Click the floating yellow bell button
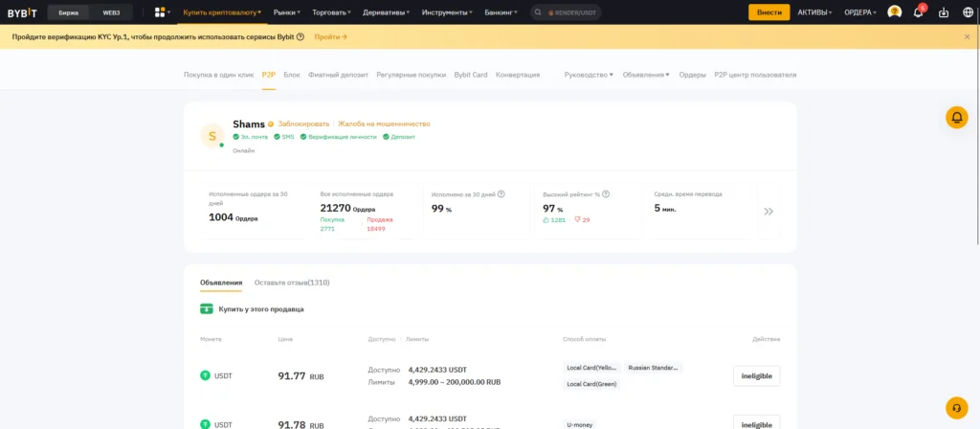The image size is (980, 429). tap(956, 117)
